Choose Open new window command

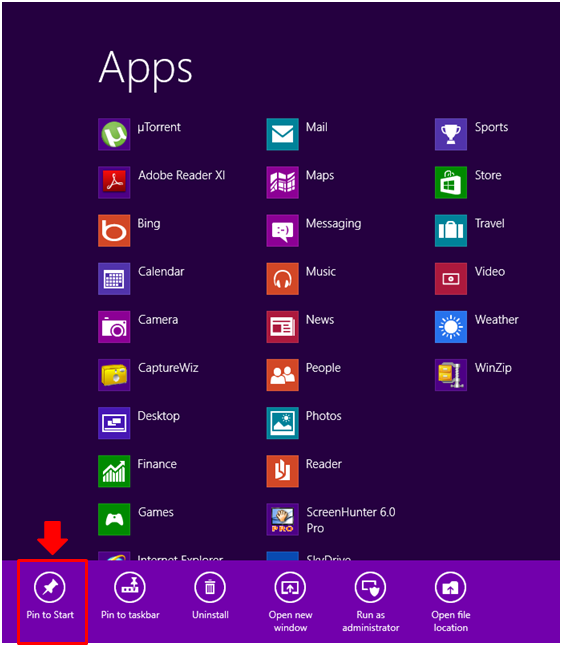(x=290, y=602)
